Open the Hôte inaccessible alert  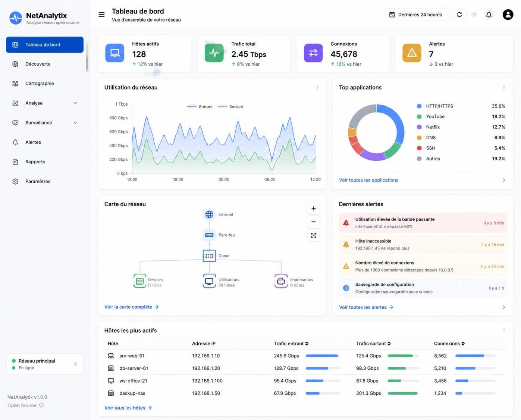[423, 245]
